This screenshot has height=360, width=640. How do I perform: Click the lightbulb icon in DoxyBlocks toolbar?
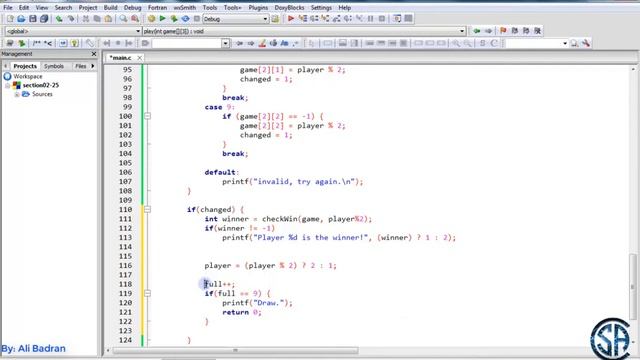[x=74, y=43]
